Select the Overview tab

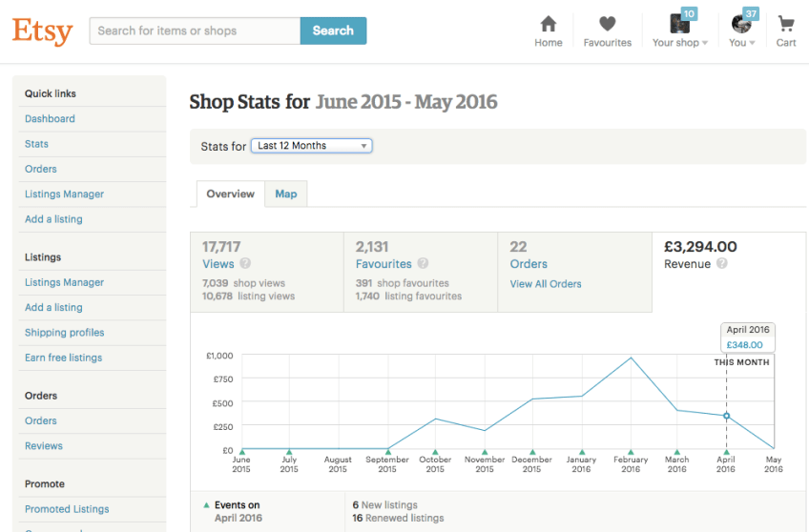tap(230, 194)
